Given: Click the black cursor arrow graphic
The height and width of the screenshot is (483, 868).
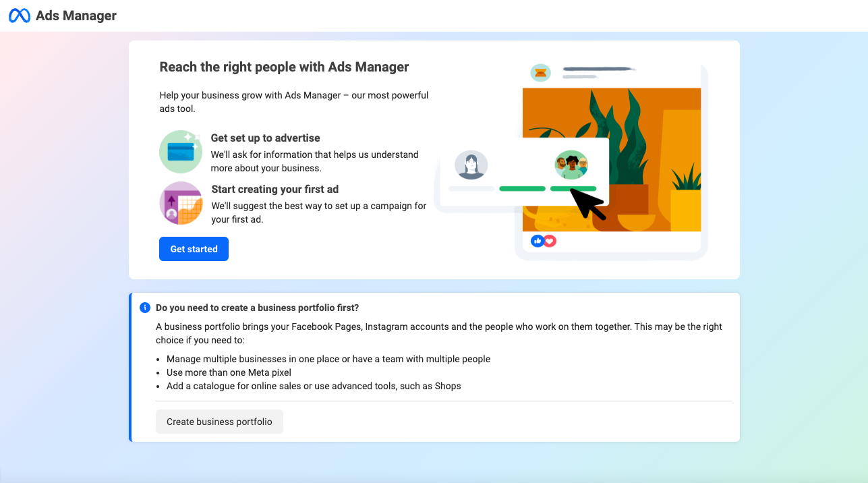Looking at the screenshot, I should (x=587, y=204).
